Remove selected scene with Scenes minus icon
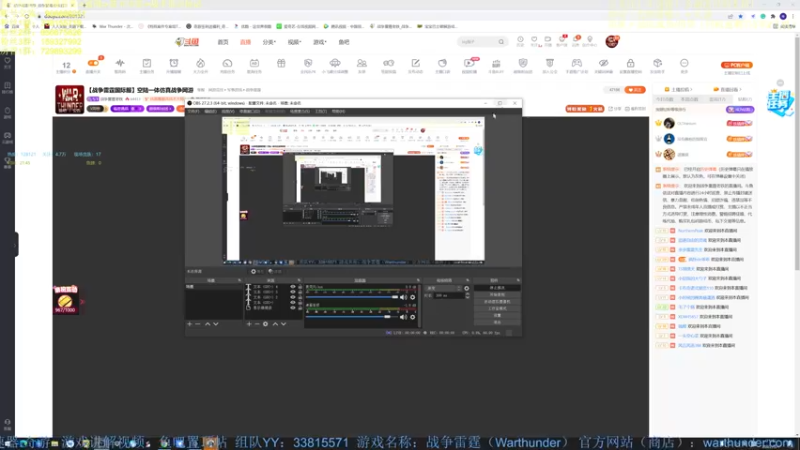This screenshot has width=800, height=450. tap(198, 324)
